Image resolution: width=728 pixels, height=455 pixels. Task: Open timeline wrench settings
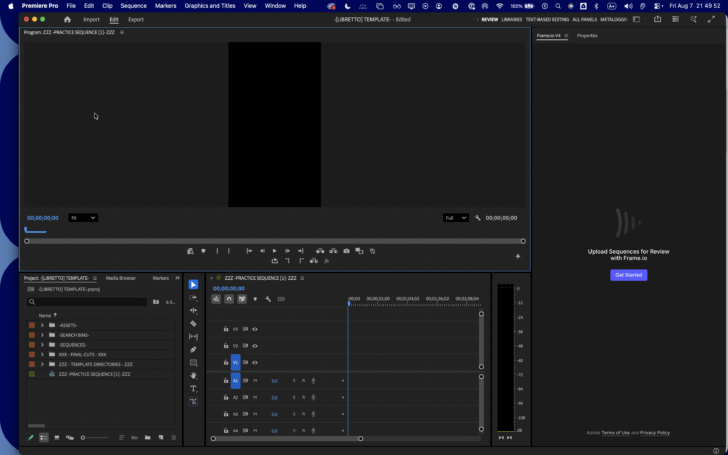[268, 299]
